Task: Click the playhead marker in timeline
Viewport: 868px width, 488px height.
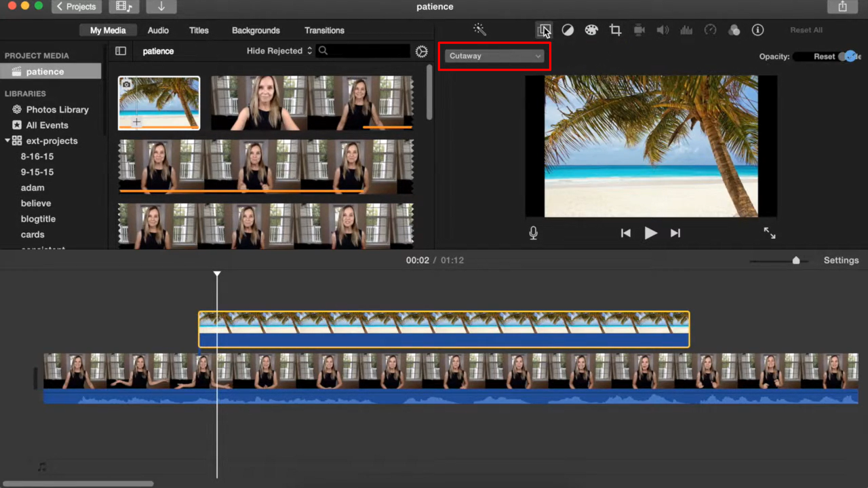Action: [x=217, y=274]
